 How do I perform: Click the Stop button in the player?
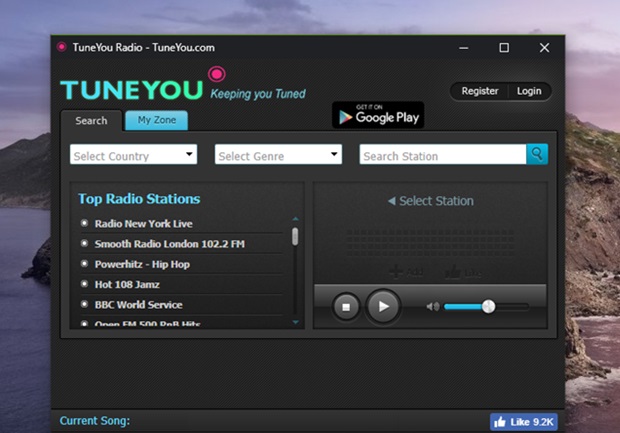click(346, 307)
